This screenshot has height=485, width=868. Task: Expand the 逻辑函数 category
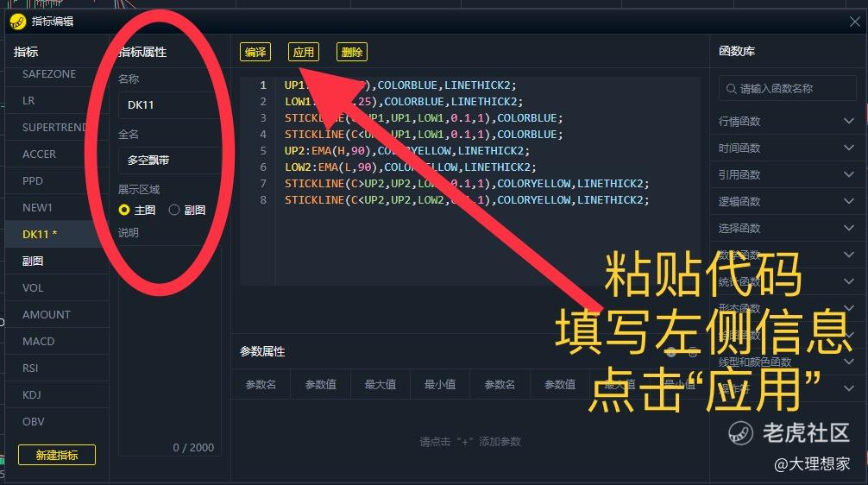pyautogui.click(x=786, y=201)
